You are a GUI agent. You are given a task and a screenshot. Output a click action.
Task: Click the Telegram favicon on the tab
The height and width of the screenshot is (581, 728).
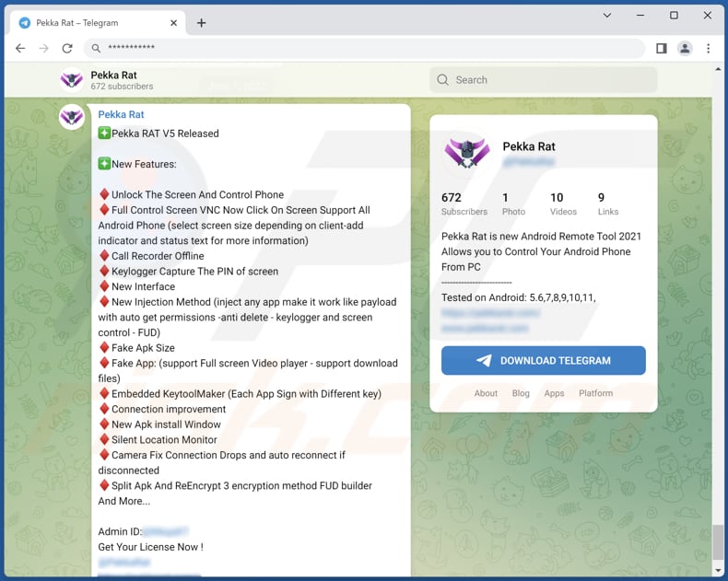(x=25, y=23)
